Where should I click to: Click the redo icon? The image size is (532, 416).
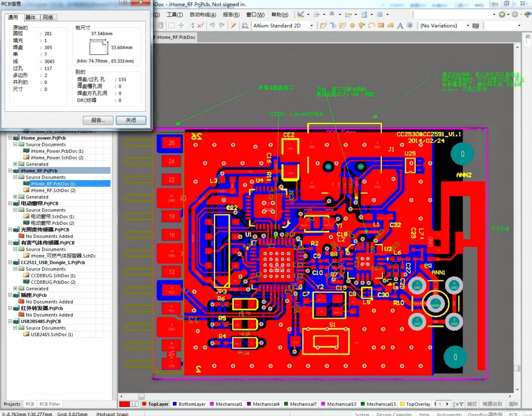click(x=222, y=26)
